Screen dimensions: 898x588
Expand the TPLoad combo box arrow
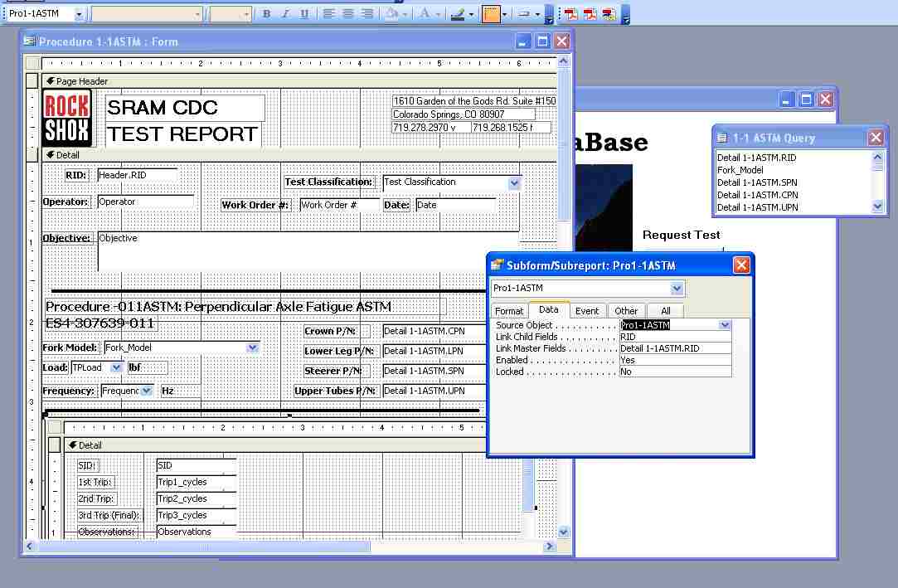116,367
